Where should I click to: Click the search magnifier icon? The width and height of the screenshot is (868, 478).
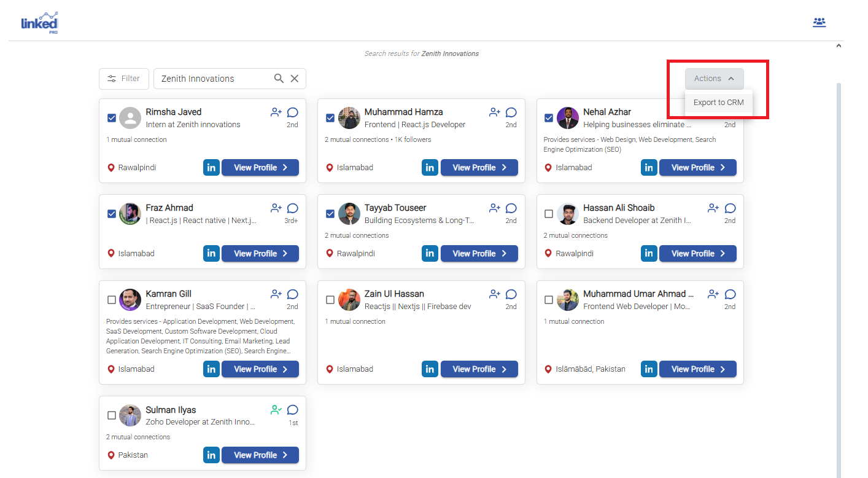[279, 79]
